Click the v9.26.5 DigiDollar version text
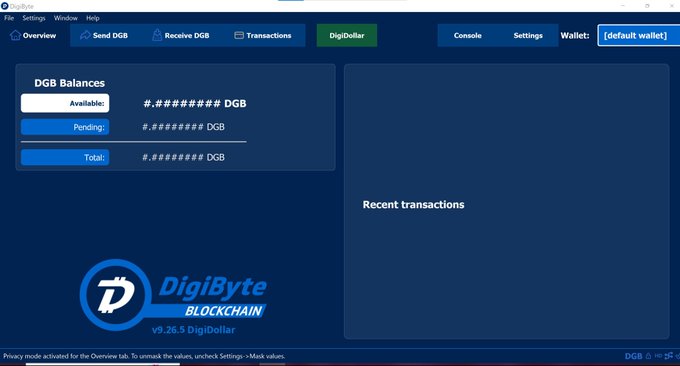This screenshot has height=366, width=680. point(193,330)
